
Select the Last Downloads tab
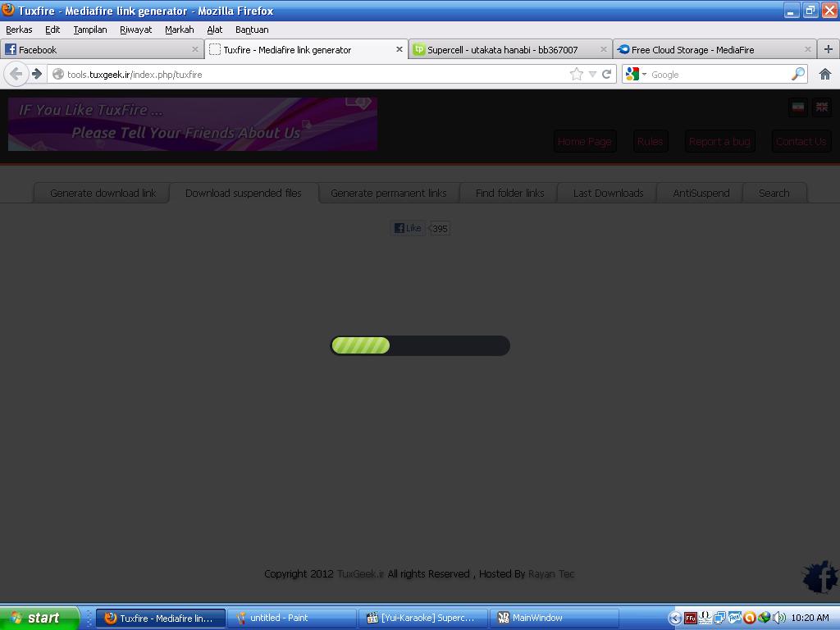pos(608,193)
